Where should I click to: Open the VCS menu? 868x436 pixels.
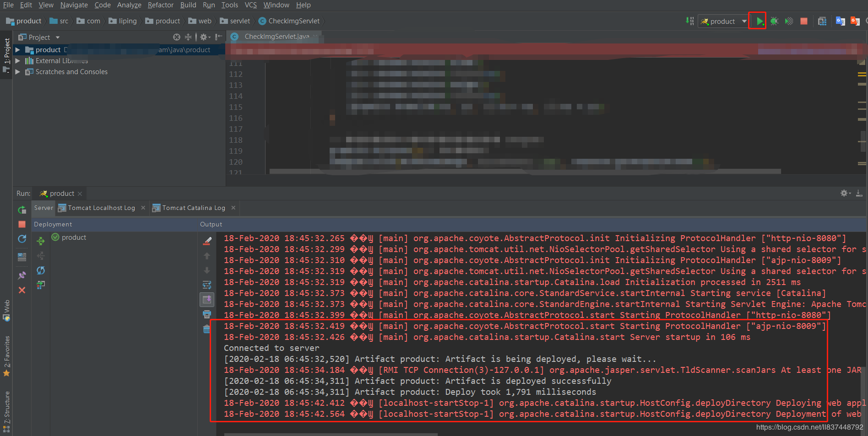pos(251,5)
